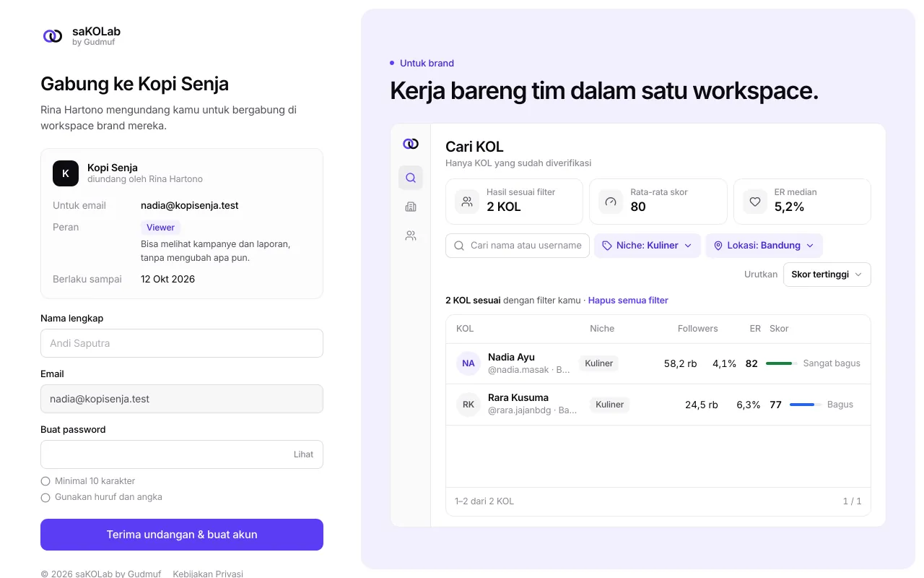This screenshot has width=924, height=578.
Task: Click the "24,5 rb" followers value
Action: click(702, 405)
